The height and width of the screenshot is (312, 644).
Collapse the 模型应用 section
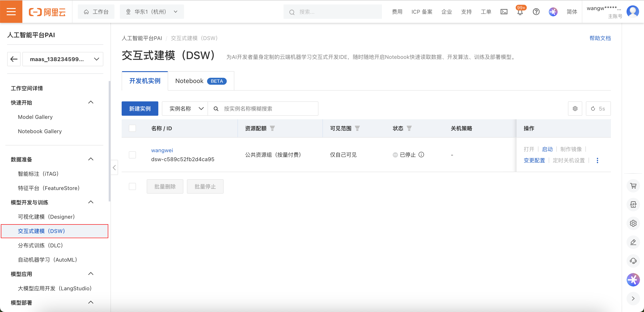pos(91,274)
